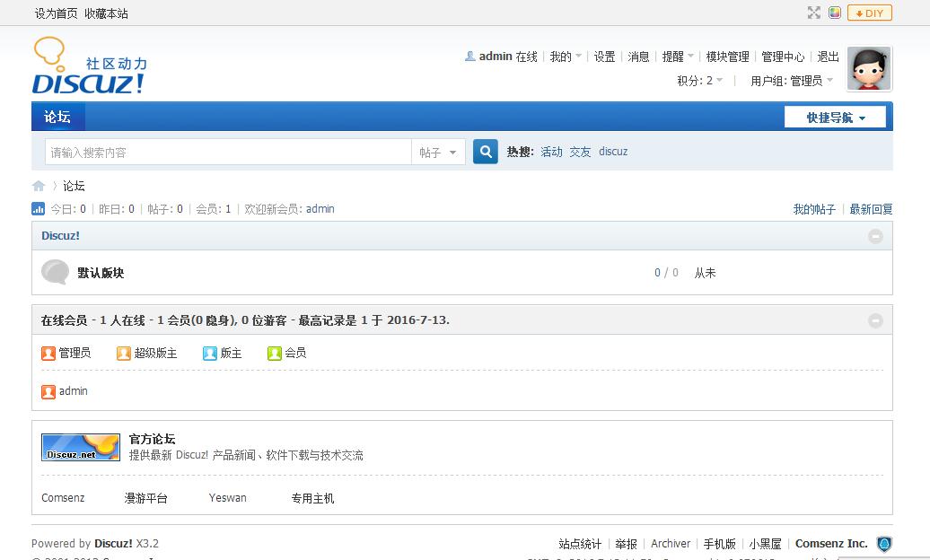The image size is (930, 560).
Task: Click inside the search input field
Action: pyautogui.click(x=224, y=151)
